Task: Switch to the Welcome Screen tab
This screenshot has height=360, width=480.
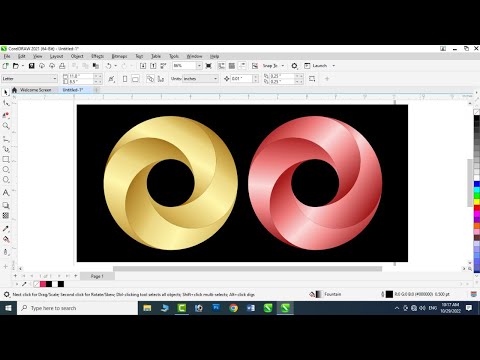Action: click(x=35, y=90)
